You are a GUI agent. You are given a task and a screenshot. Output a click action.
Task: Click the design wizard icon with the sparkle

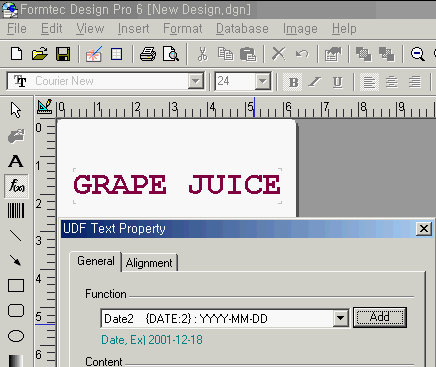[x=94, y=54]
